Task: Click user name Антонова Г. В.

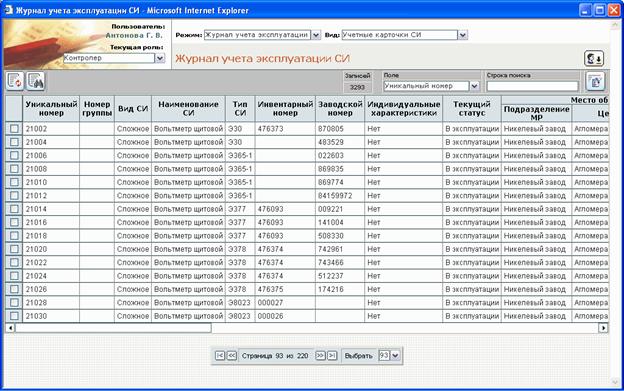Action: 134,35
